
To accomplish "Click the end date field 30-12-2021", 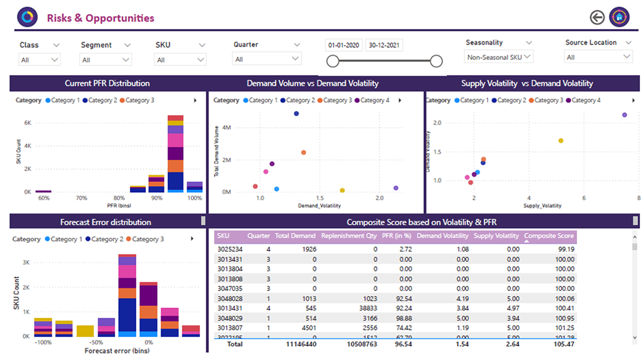I will pos(384,45).
